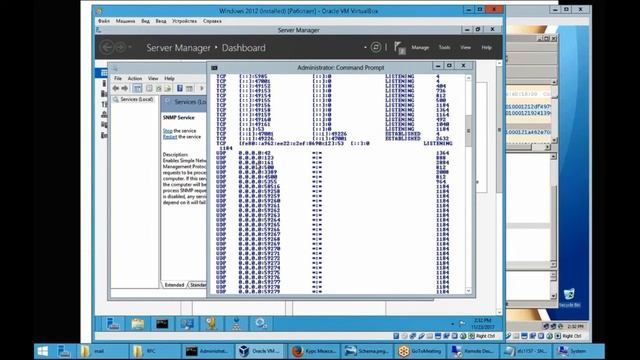This screenshot has height=360, width=640.
Task: Click the host Windows Start button
Action: pyautogui.click(x=42, y=351)
